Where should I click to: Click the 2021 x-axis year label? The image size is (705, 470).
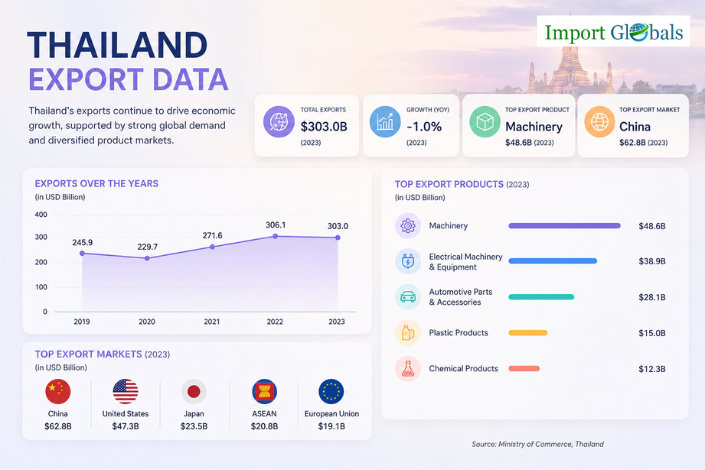[212, 322]
